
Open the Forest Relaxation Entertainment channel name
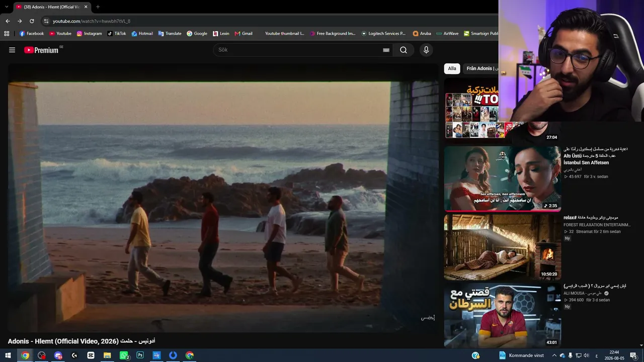click(x=597, y=225)
